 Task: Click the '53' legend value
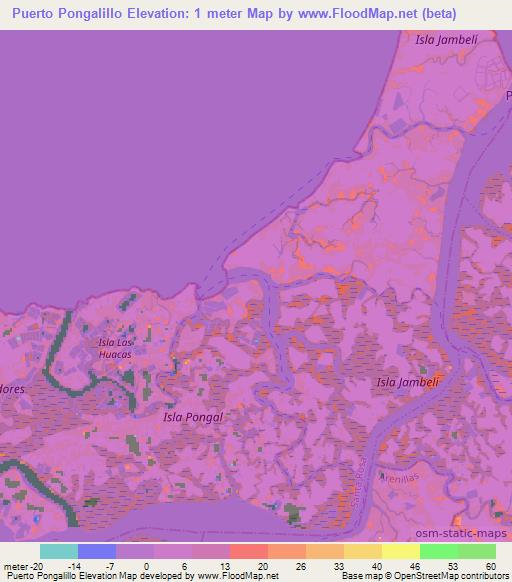click(453, 567)
